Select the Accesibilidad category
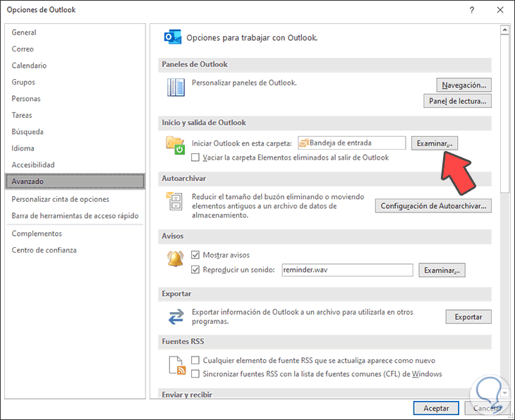This screenshot has width=515, height=420. click(75, 164)
